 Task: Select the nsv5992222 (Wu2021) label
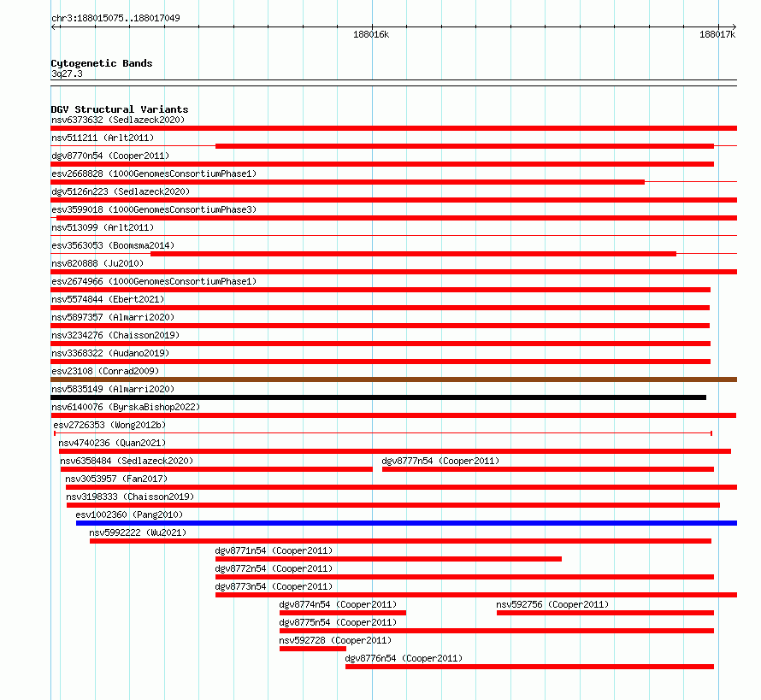138,532
